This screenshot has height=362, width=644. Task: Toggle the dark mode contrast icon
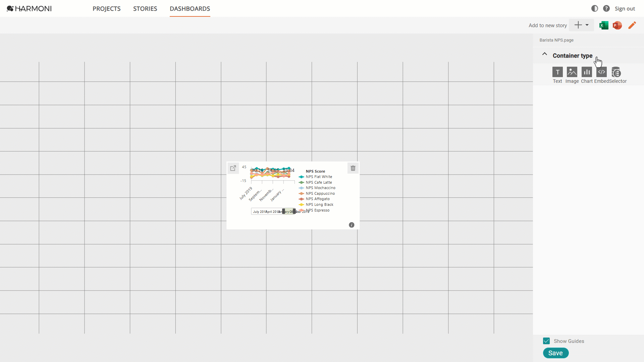(x=594, y=9)
